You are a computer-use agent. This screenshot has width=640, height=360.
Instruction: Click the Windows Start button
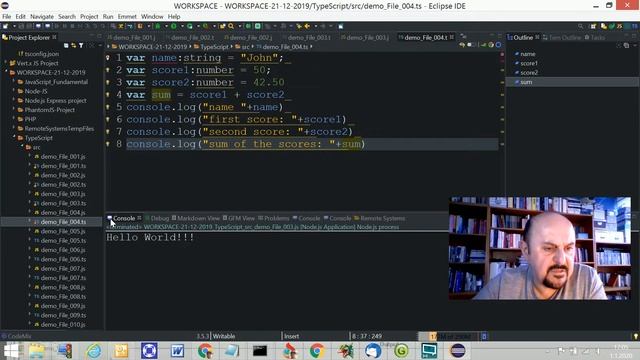click(11, 351)
